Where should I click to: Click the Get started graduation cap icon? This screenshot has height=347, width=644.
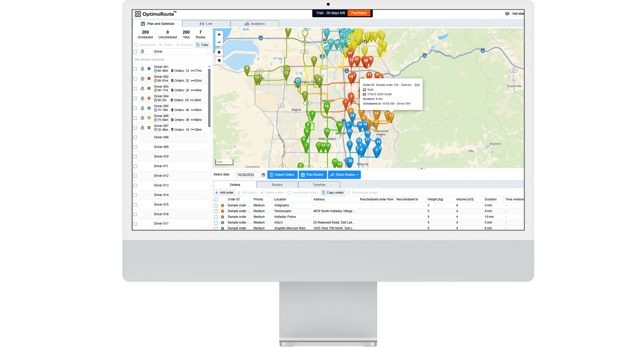pos(507,14)
